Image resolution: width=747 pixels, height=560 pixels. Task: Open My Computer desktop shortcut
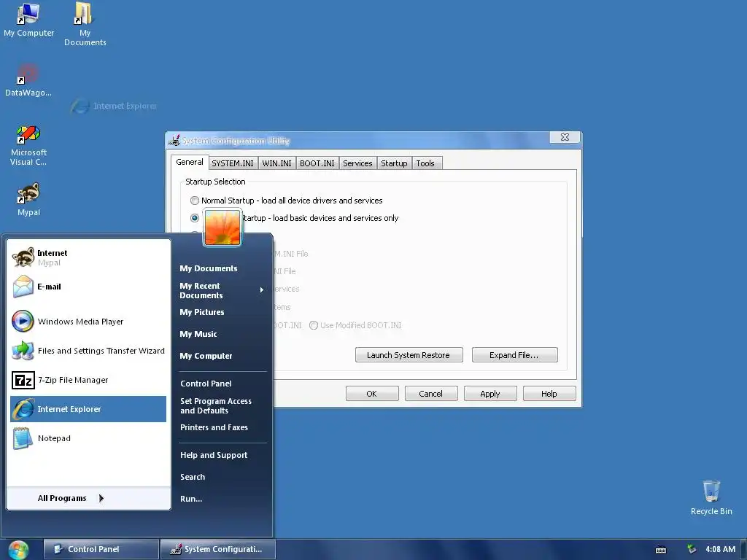click(28, 20)
